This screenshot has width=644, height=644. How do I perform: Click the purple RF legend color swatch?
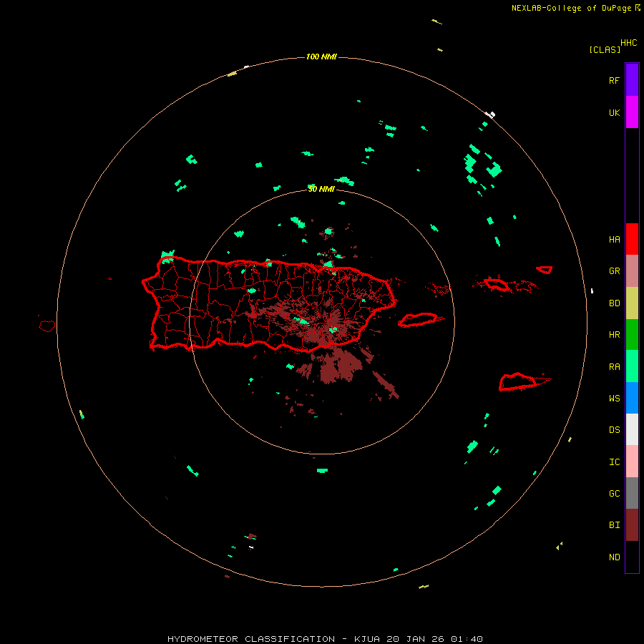[x=632, y=80]
